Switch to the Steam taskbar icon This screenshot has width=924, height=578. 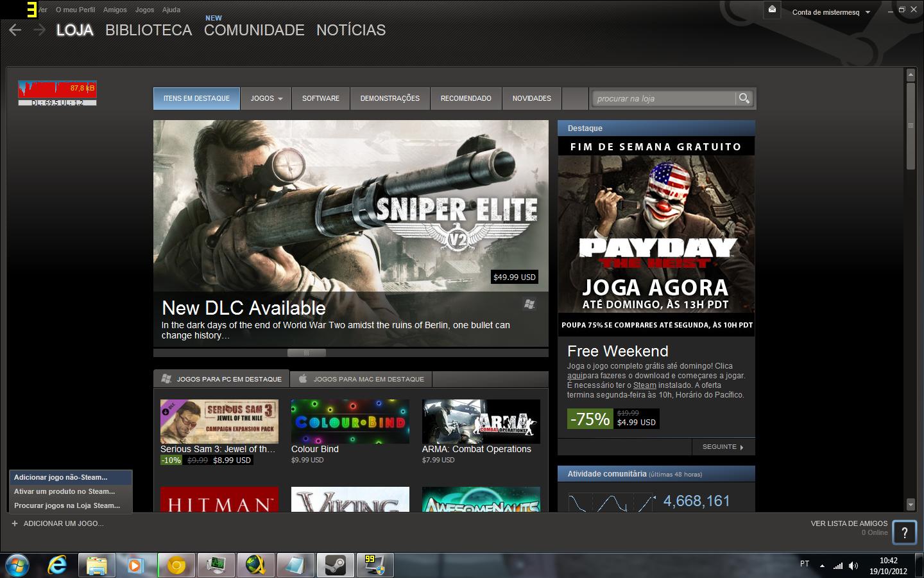pyautogui.click(x=335, y=565)
